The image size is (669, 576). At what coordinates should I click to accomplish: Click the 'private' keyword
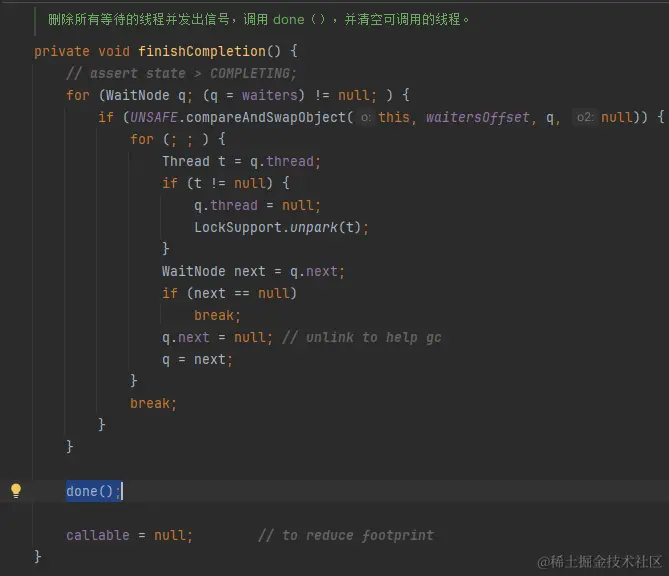62,51
